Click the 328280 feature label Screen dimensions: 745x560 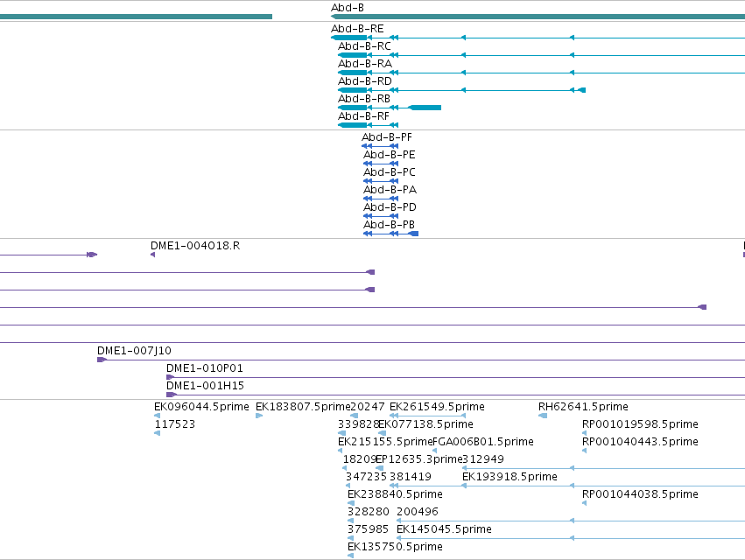click(x=369, y=512)
